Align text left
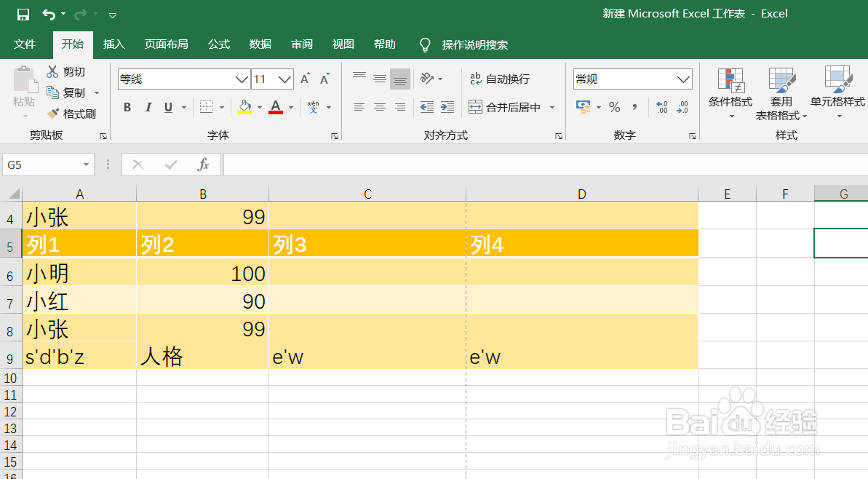 (x=359, y=108)
